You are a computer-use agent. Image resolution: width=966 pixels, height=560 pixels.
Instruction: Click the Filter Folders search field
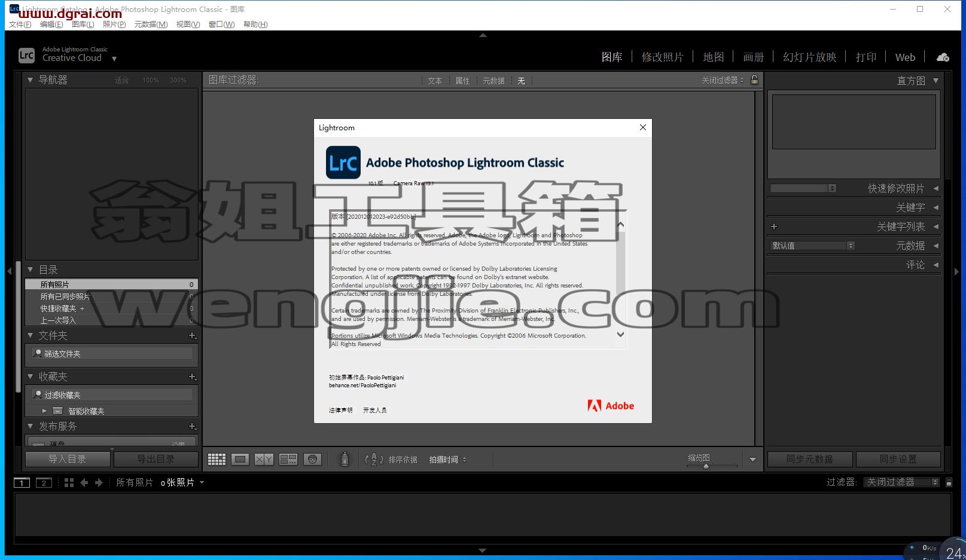pyautogui.click(x=112, y=354)
